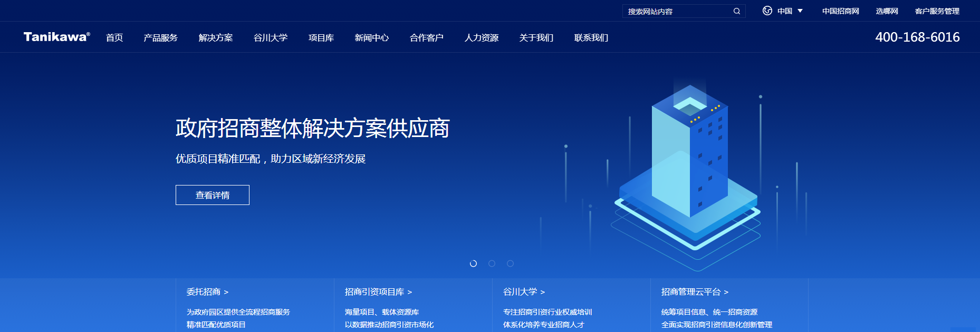Screen dimensions: 980x332
Task: Open the 解决方案 navigation menu
Action: click(x=215, y=38)
